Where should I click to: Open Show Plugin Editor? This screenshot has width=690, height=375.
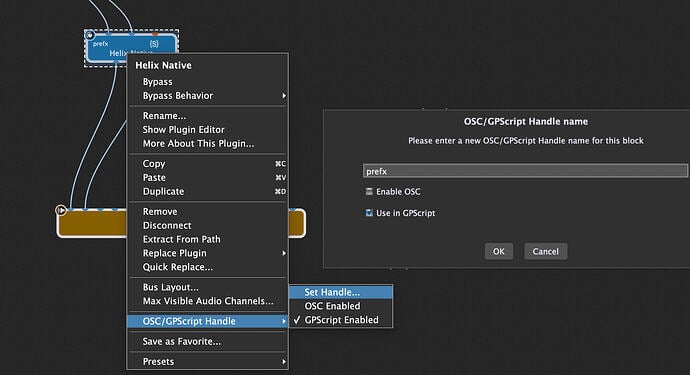tap(208, 130)
